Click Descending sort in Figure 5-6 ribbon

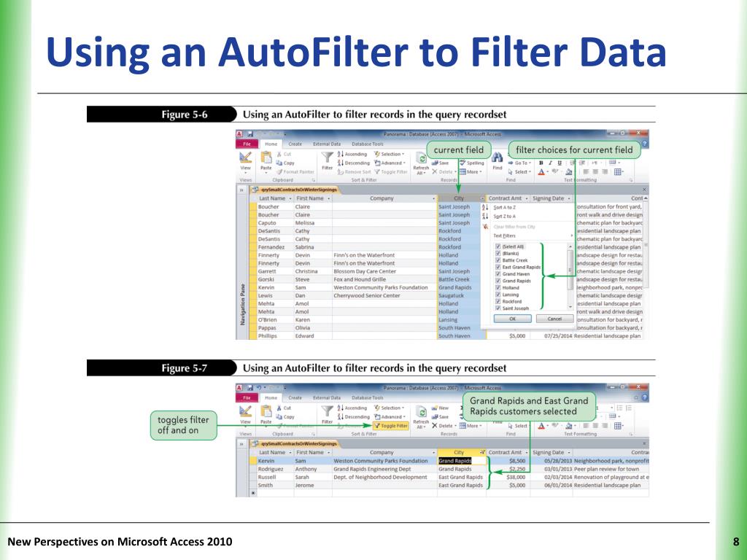point(354,163)
